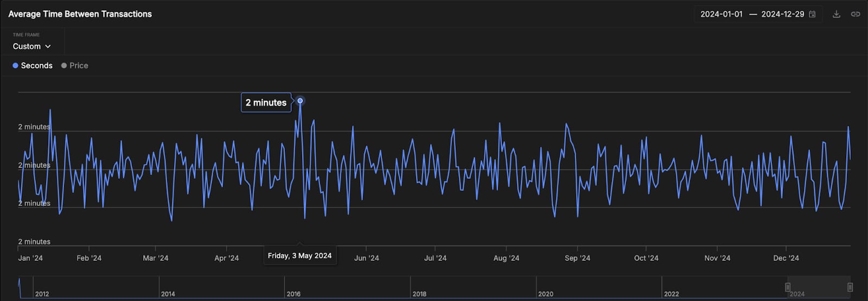The width and height of the screenshot is (868, 301).
Task: Click the Feb '24 axis label
Action: coord(89,258)
